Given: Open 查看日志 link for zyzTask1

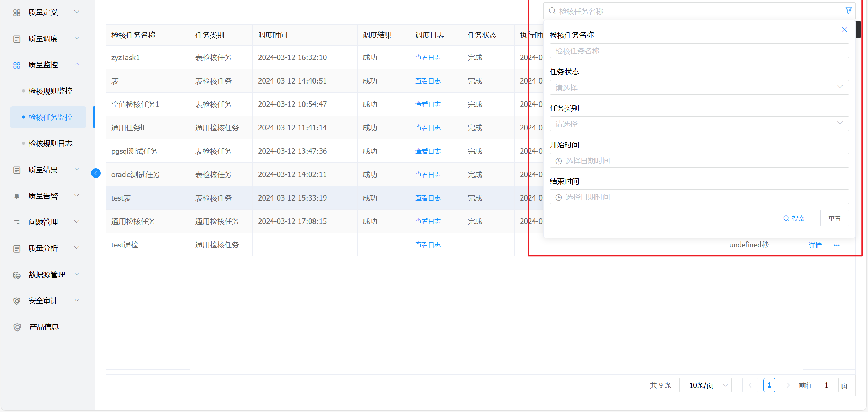Looking at the screenshot, I should coord(428,58).
